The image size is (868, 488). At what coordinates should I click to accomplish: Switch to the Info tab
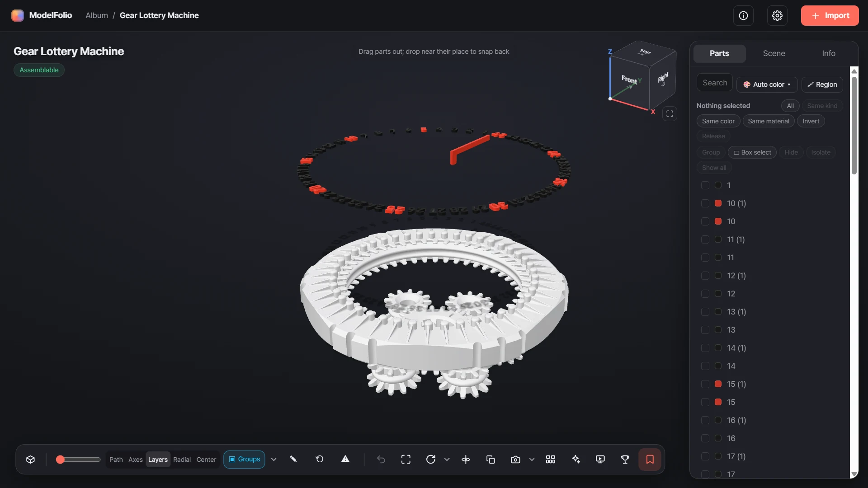pyautogui.click(x=829, y=53)
